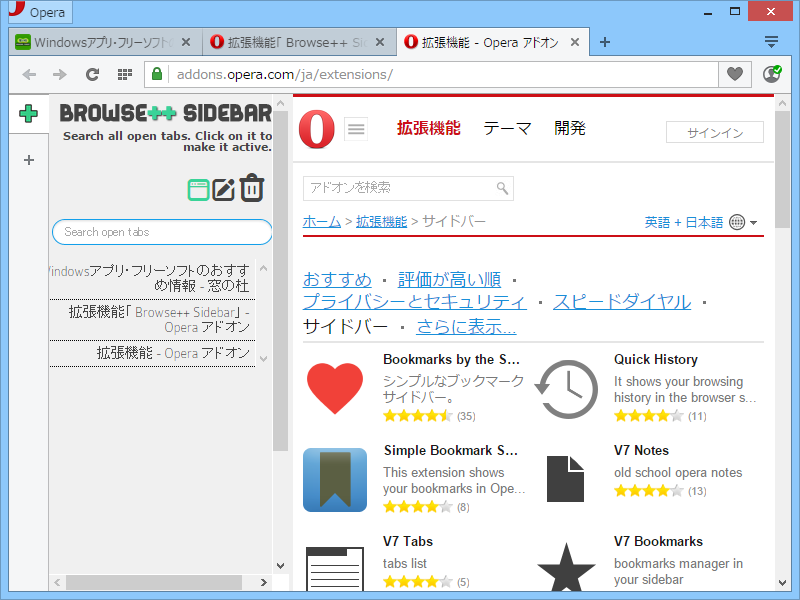Open the addons site hamburger menu

[x=356, y=128]
